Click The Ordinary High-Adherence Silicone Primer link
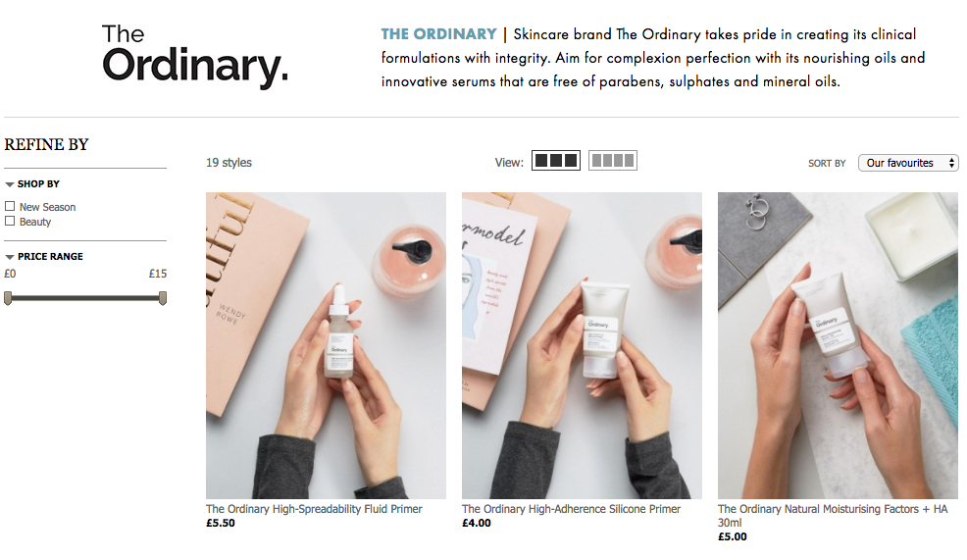 [571, 509]
